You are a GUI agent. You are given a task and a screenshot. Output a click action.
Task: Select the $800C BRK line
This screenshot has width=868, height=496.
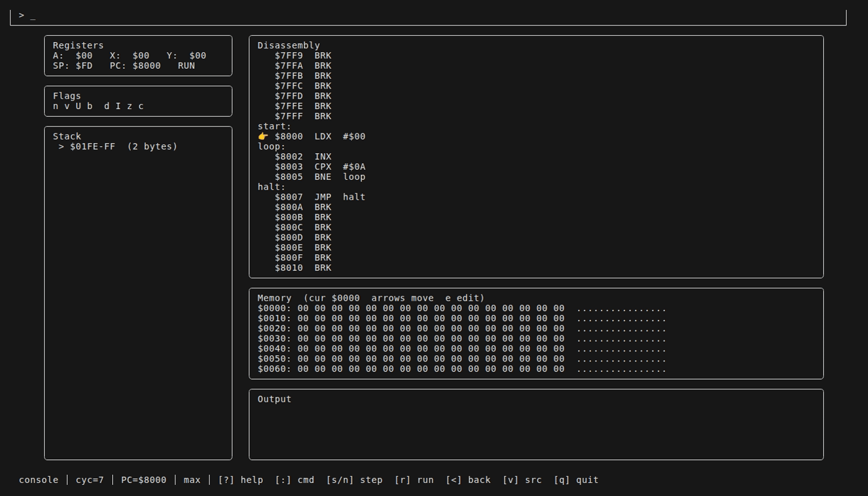[x=303, y=227]
